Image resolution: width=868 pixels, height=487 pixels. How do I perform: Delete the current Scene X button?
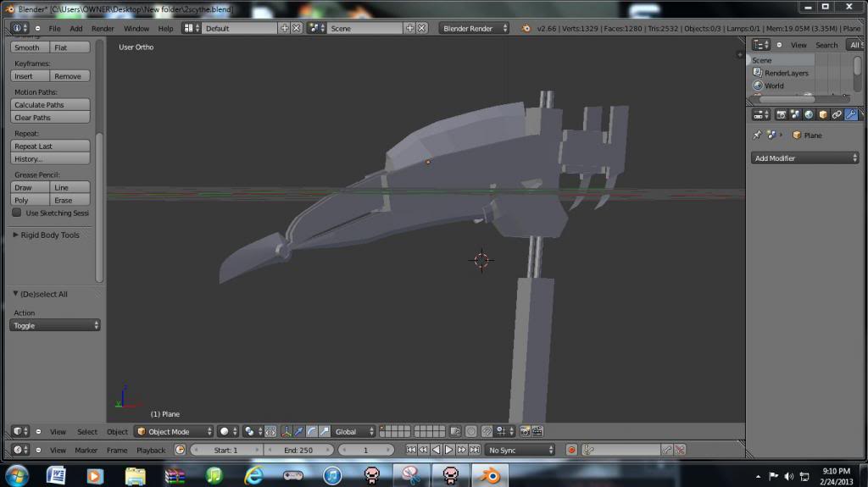422,28
